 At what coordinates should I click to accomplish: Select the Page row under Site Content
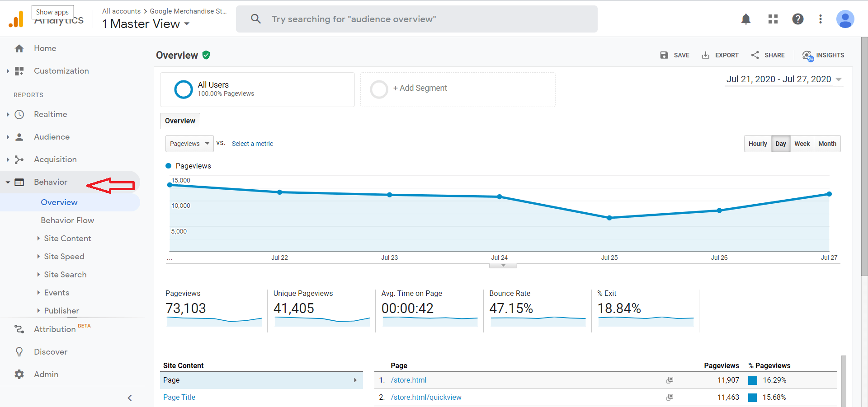tap(261, 380)
